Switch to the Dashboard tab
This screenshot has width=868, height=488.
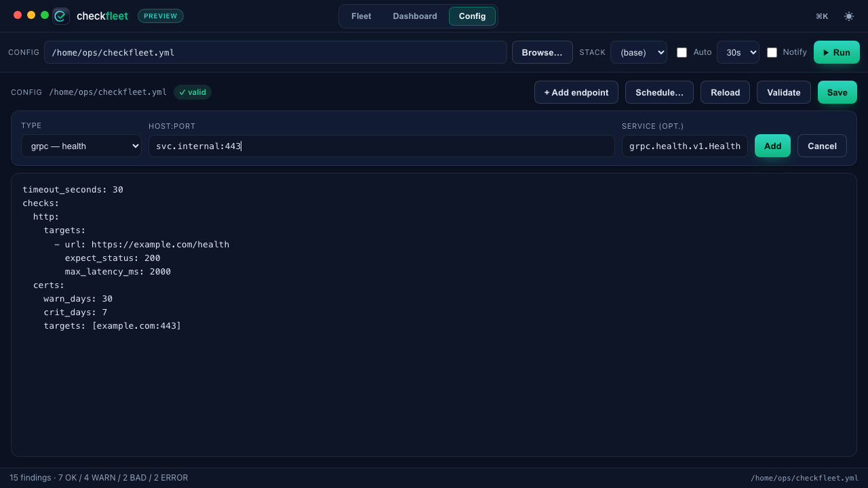tap(415, 16)
